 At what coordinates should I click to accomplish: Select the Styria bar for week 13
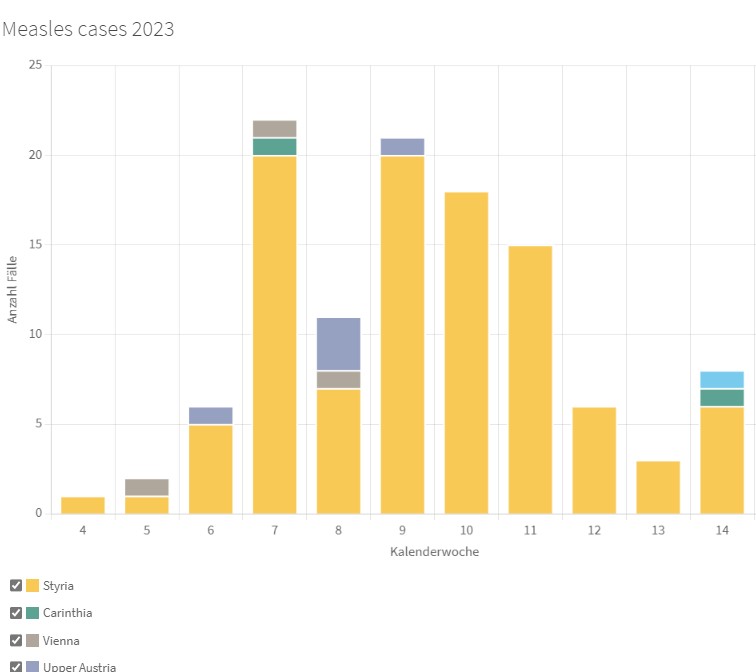pyautogui.click(x=658, y=487)
